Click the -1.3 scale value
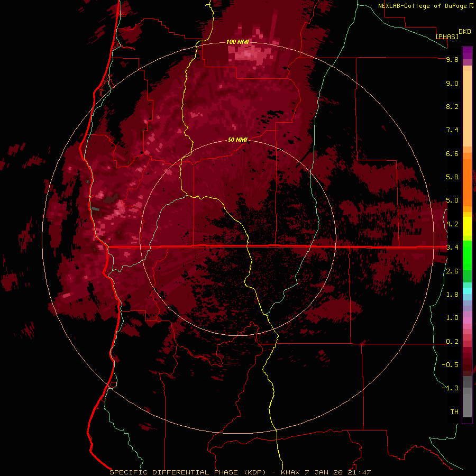The height and width of the screenshot is (476, 476). tap(450, 388)
